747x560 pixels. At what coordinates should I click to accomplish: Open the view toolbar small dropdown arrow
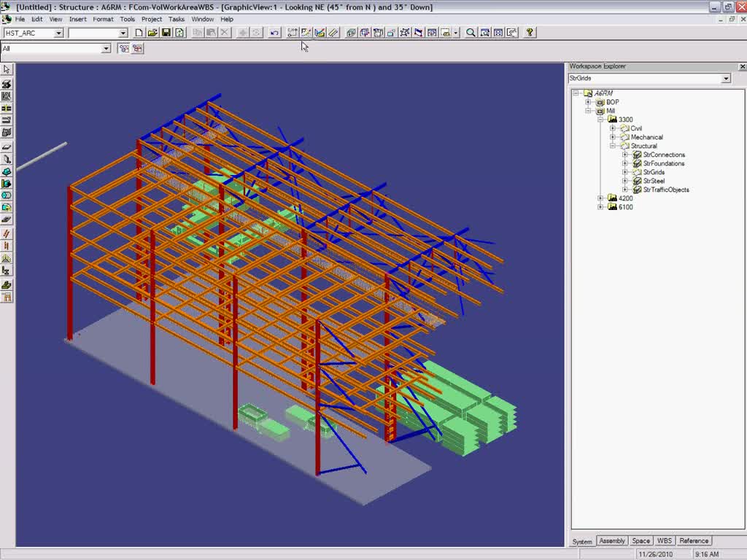tap(456, 32)
